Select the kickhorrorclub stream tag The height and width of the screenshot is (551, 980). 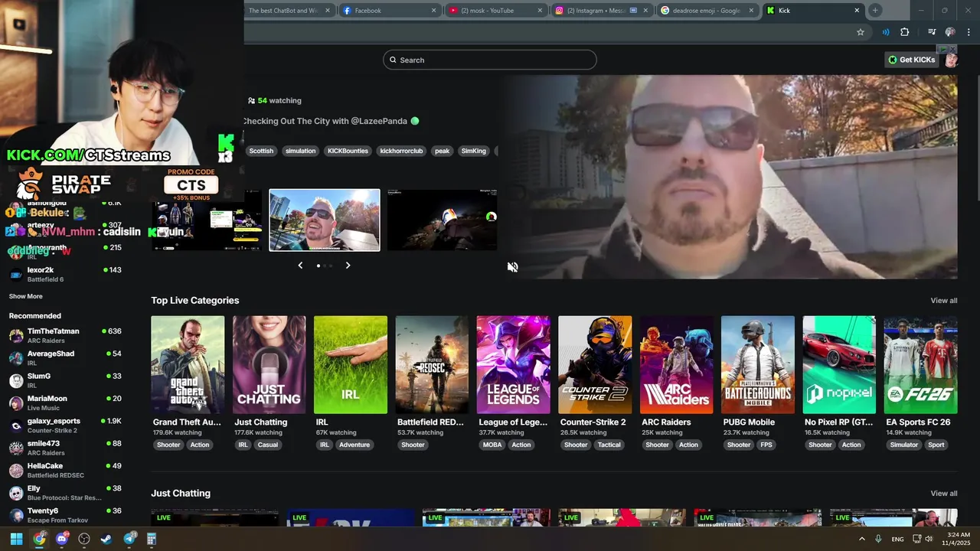401,151
